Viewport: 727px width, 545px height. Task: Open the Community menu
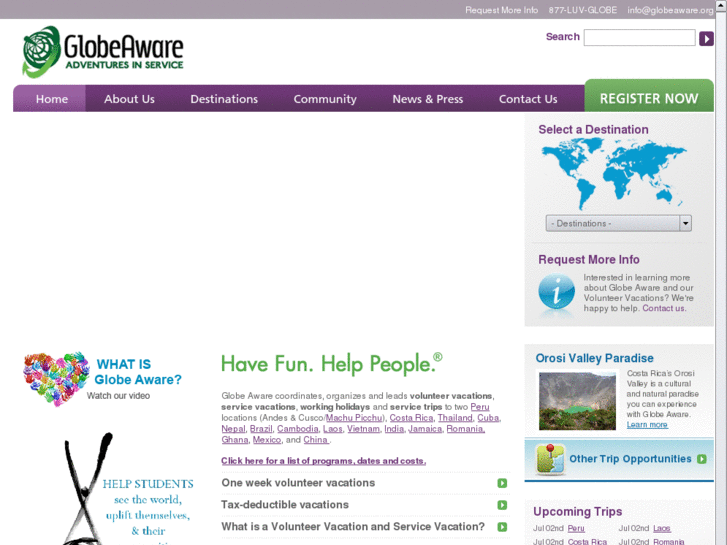coord(325,99)
